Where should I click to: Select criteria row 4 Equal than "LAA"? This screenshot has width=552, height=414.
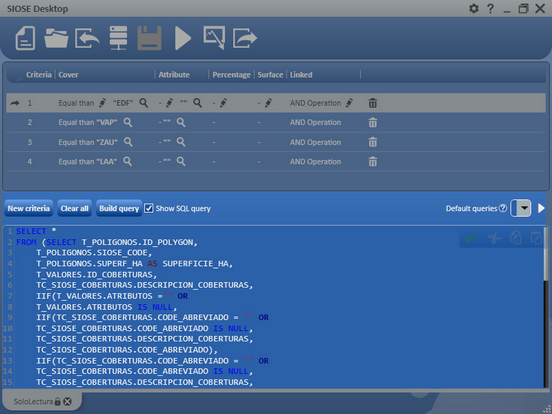point(276,162)
